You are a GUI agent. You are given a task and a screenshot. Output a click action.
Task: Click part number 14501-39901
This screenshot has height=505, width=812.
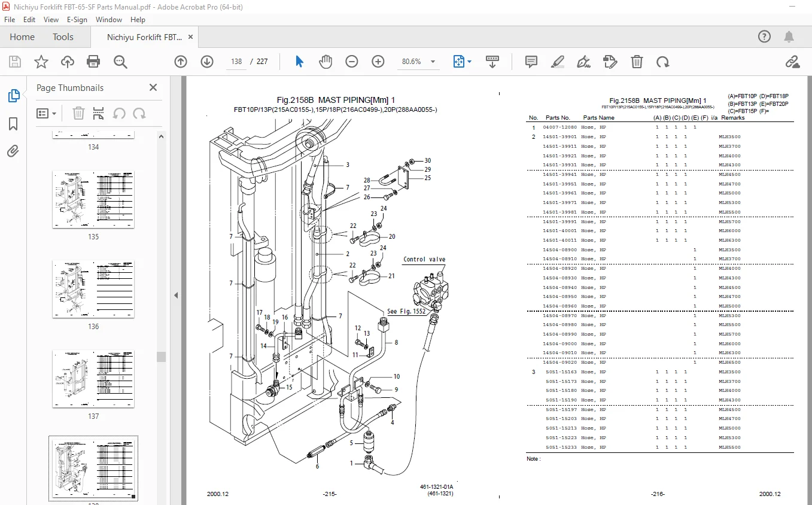[560, 137]
